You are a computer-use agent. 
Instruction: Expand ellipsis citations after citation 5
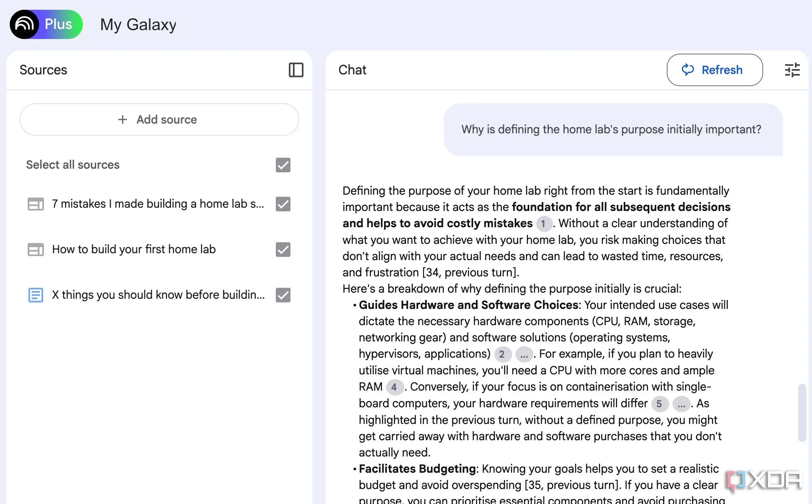click(681, 404)
